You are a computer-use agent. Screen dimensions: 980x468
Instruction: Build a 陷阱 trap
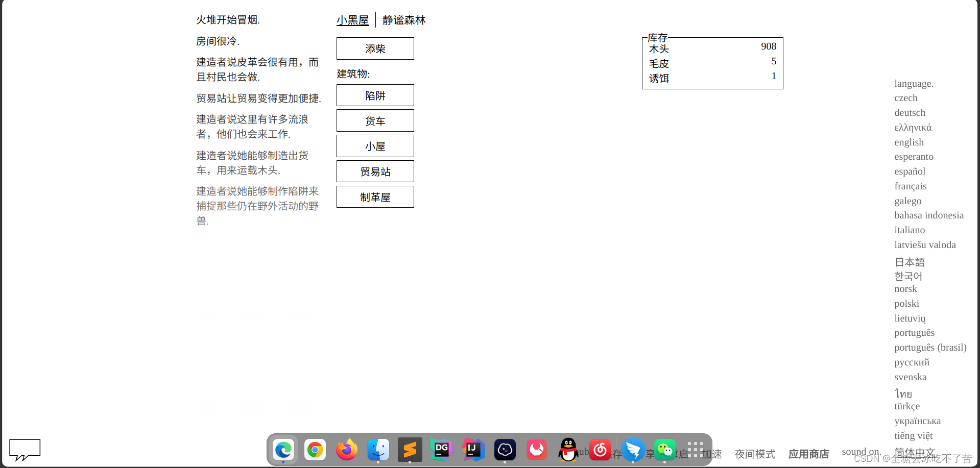pyautogui.click(x=375, y=95)
